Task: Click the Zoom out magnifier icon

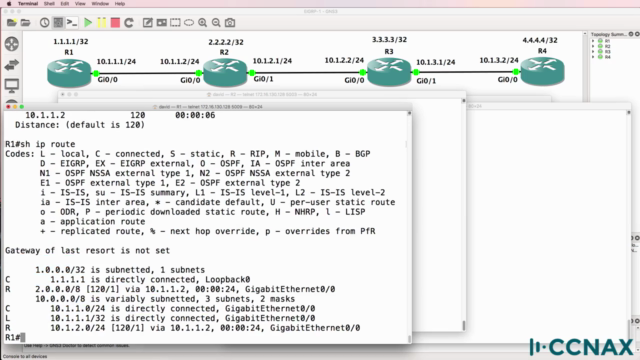Action: tap(216, 22)
